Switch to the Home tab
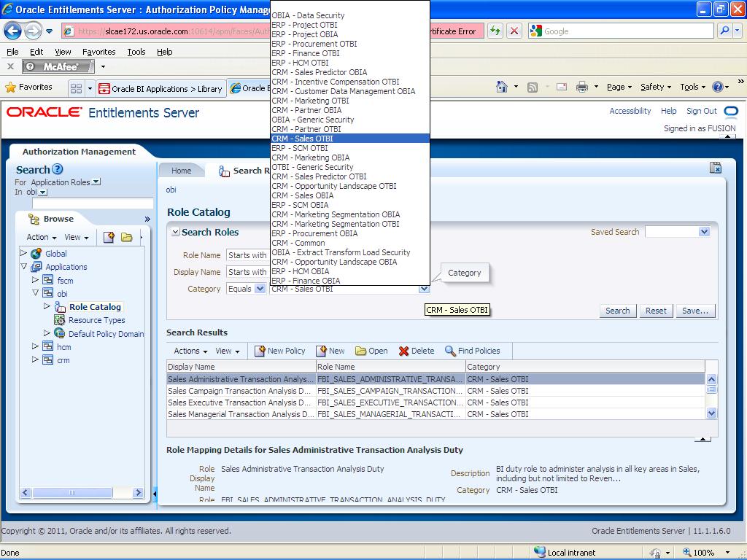This screenshot has height=560, width=747. [180, 169]
